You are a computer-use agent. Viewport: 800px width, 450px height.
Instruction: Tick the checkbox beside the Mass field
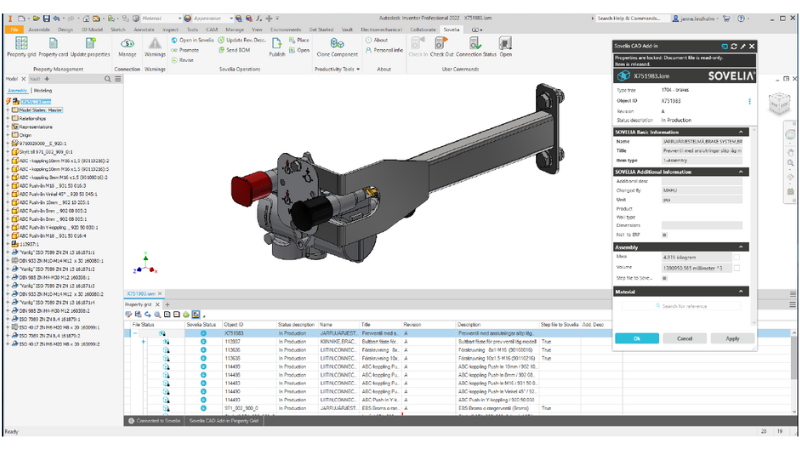coord(737,257)
